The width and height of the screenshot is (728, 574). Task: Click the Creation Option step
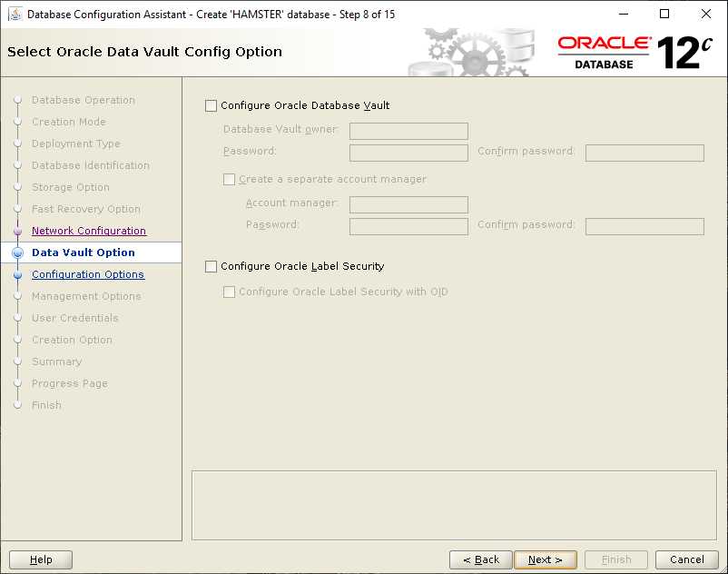point(72,340)
